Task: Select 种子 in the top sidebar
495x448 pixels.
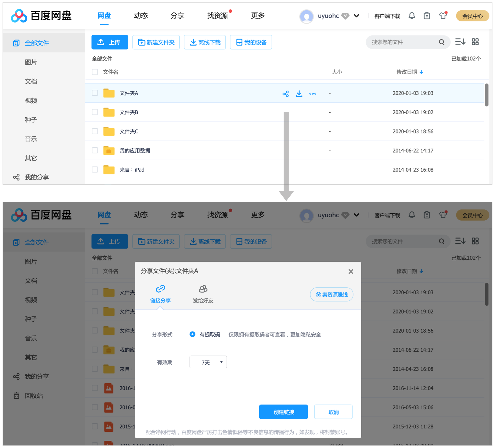Action: 31,120
